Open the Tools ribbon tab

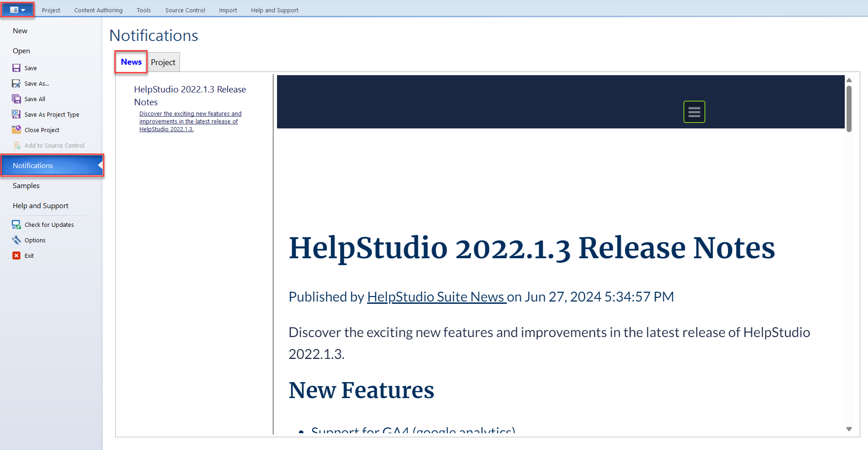click(x=144, y=10)
